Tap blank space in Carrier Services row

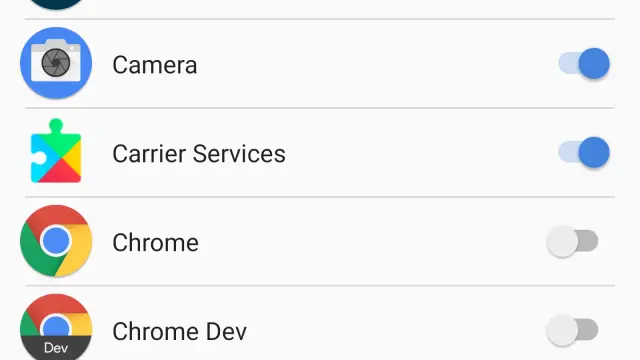pyautogui.click(x=420, y=153)
